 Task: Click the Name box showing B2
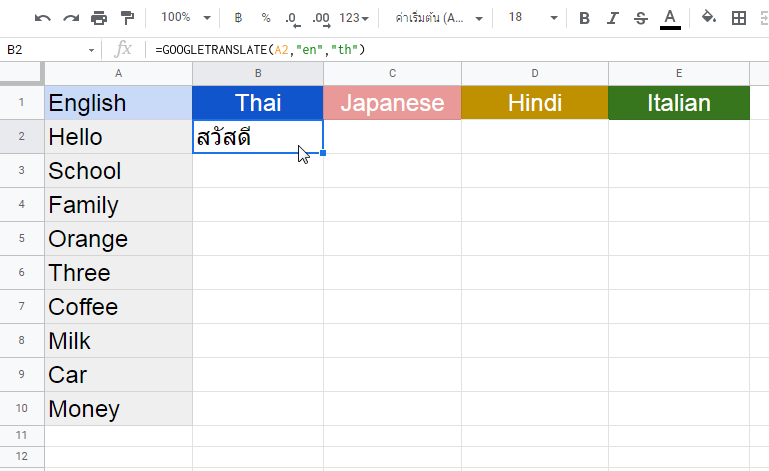(44, 50)
